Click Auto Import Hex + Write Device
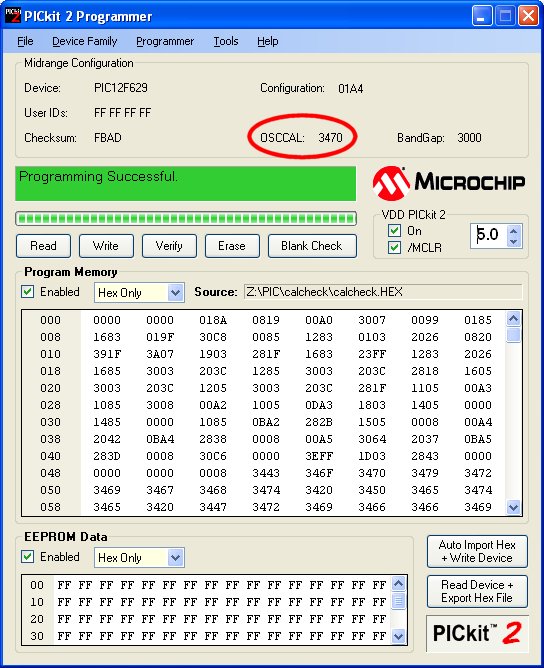 477,551
